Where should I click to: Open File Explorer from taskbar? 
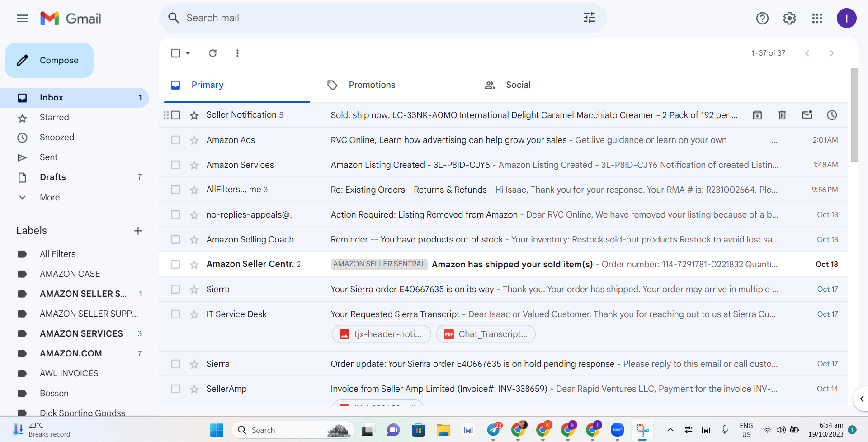[443, 430]
